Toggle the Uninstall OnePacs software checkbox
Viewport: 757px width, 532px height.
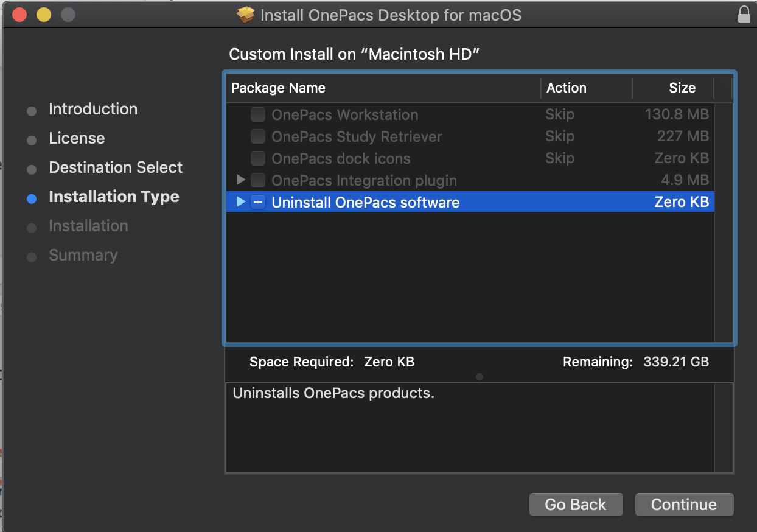click(258, 202)
